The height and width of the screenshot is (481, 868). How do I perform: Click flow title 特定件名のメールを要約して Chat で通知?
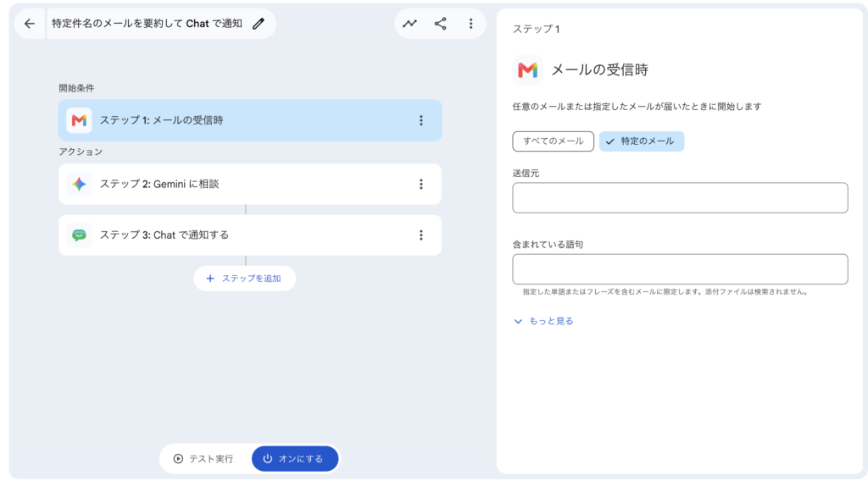147,23
